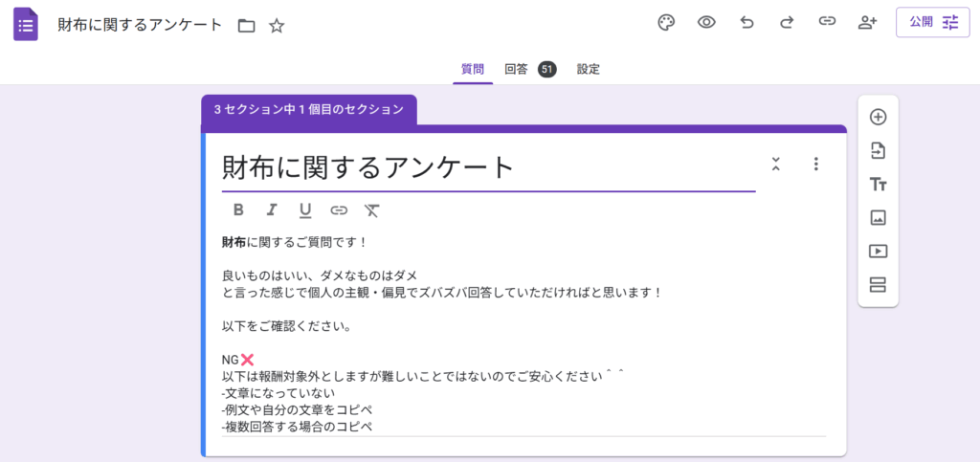Click the 公開 publish button
The height and width of the screenshot is (462, 980).
pyautogui.click(x=932, y=22)
